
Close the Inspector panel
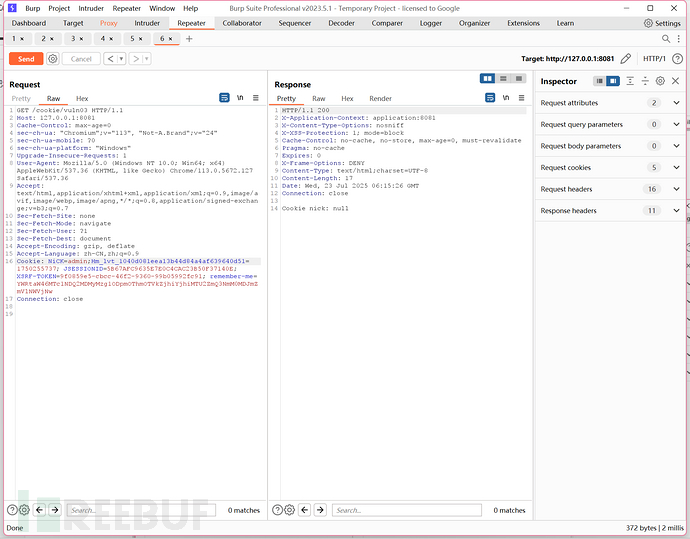click(x=677, y=81)
